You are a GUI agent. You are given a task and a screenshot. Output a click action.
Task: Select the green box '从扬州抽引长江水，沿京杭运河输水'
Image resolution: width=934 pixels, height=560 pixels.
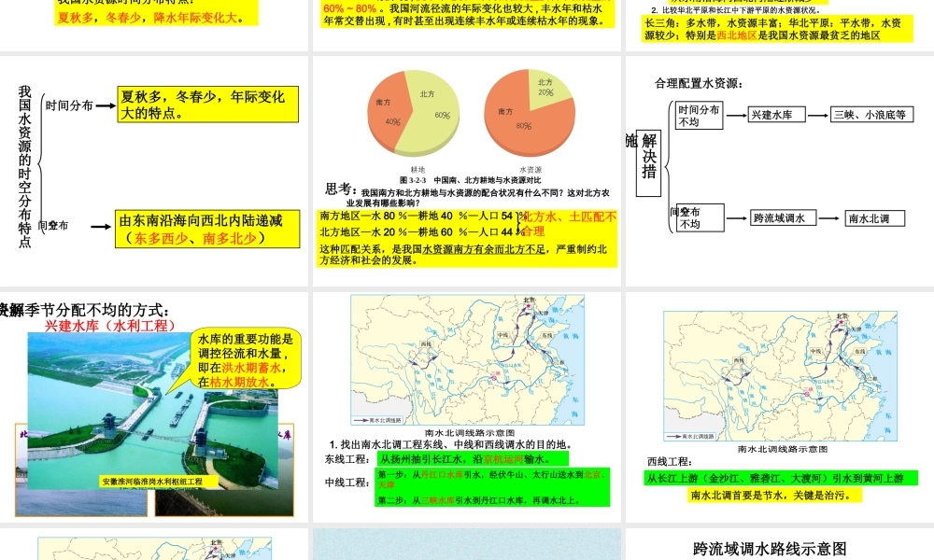[473, 459]
